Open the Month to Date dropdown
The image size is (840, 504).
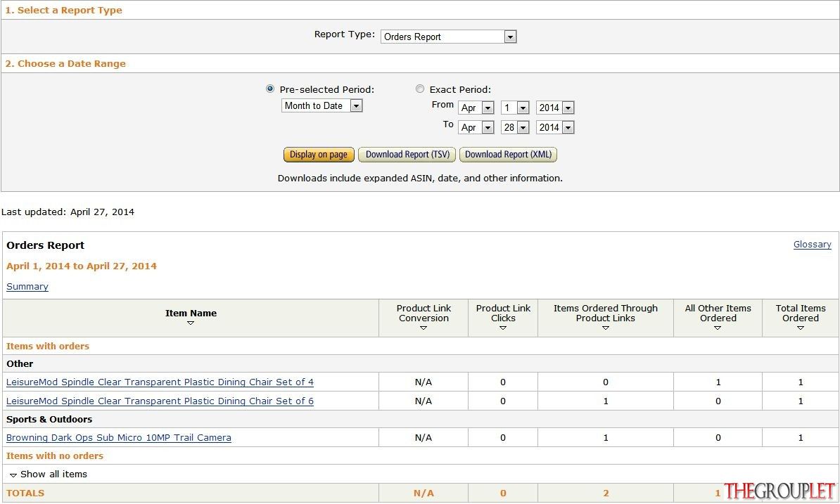[x=322, y=105]
